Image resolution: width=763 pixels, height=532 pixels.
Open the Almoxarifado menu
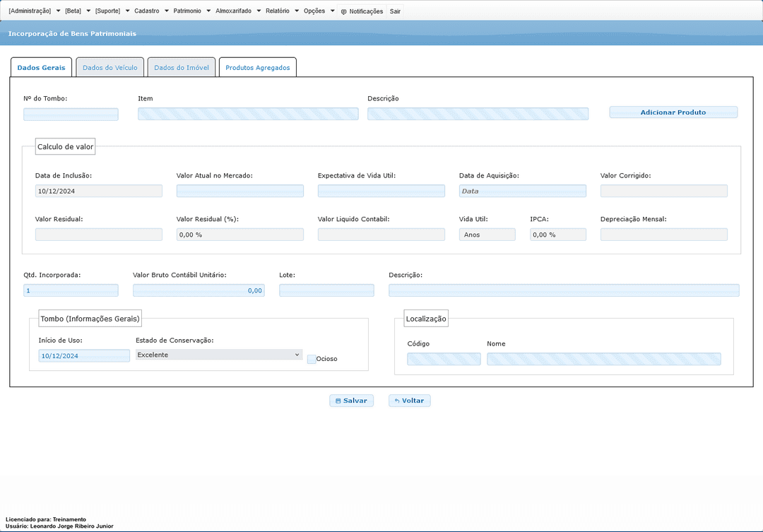(x=234, y=11)
